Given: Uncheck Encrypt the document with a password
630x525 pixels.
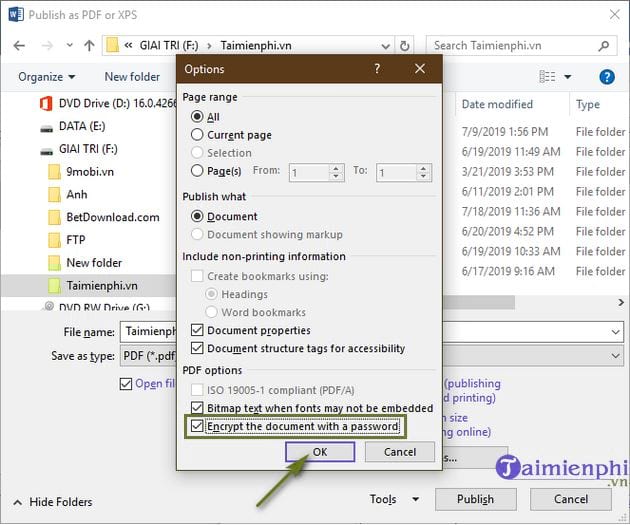Looking at the screenshot, I should [197, 426].
